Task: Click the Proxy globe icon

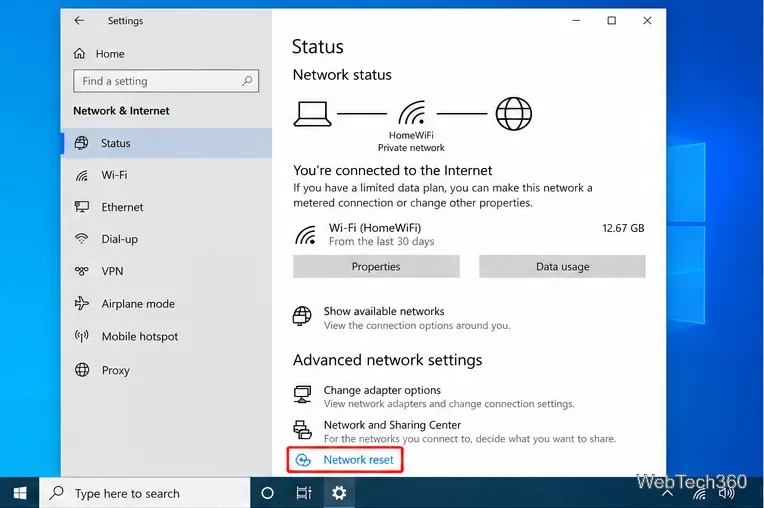Action: [82, 370]
